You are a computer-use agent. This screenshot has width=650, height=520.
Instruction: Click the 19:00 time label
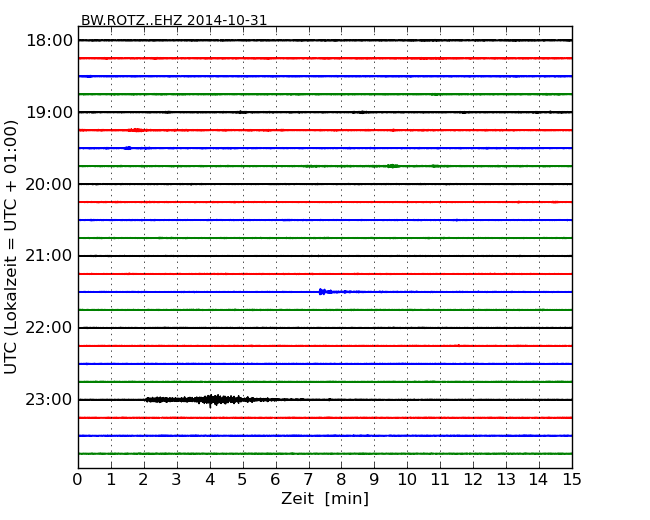(x=49, y=112)
